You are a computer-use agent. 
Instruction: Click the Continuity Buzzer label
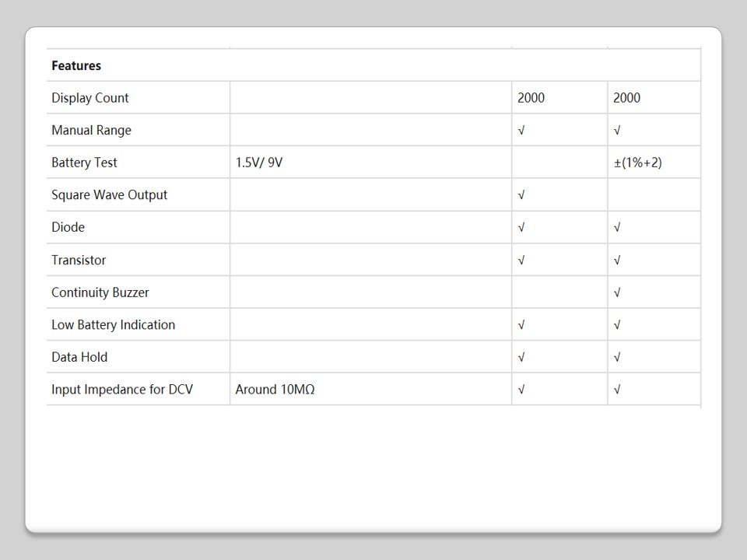[x=100, y=292]
